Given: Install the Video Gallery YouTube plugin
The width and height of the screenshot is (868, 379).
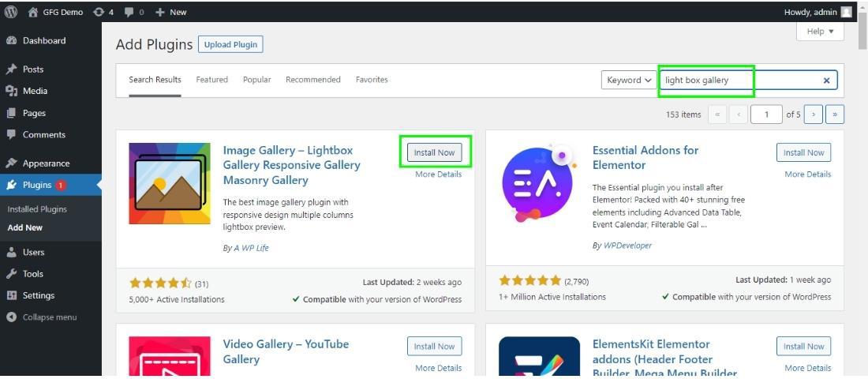Looking at the screenshot, I should click(x=435, y=347).
